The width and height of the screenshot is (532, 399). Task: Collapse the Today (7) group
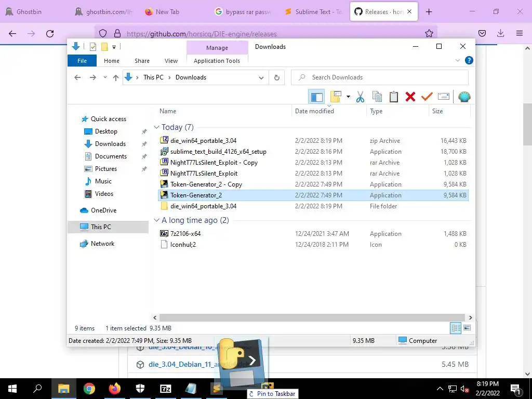tap(156, 127)
